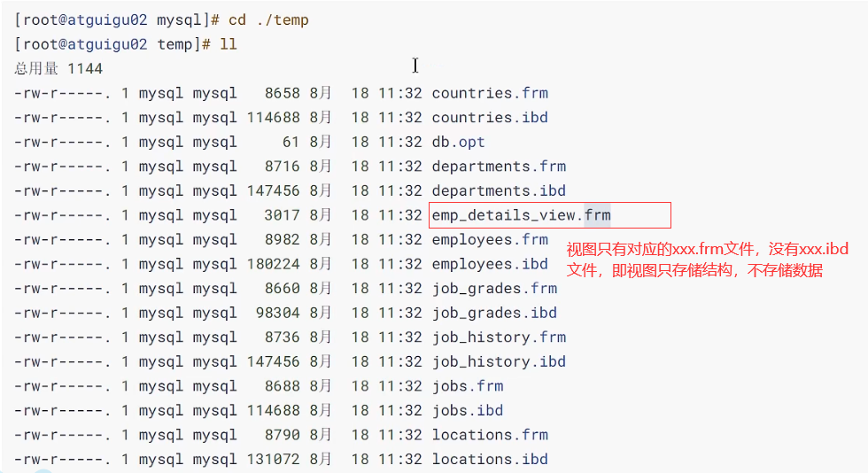Click file size 61 of db.opt
Image resolution: width=868 pixels, height=473 pixels.
coord(291,143)
